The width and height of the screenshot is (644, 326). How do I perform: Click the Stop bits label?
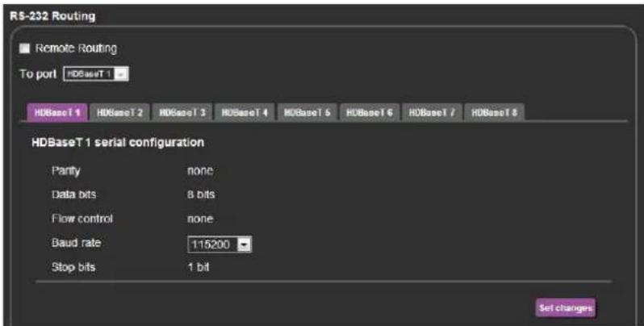point(73,267)
